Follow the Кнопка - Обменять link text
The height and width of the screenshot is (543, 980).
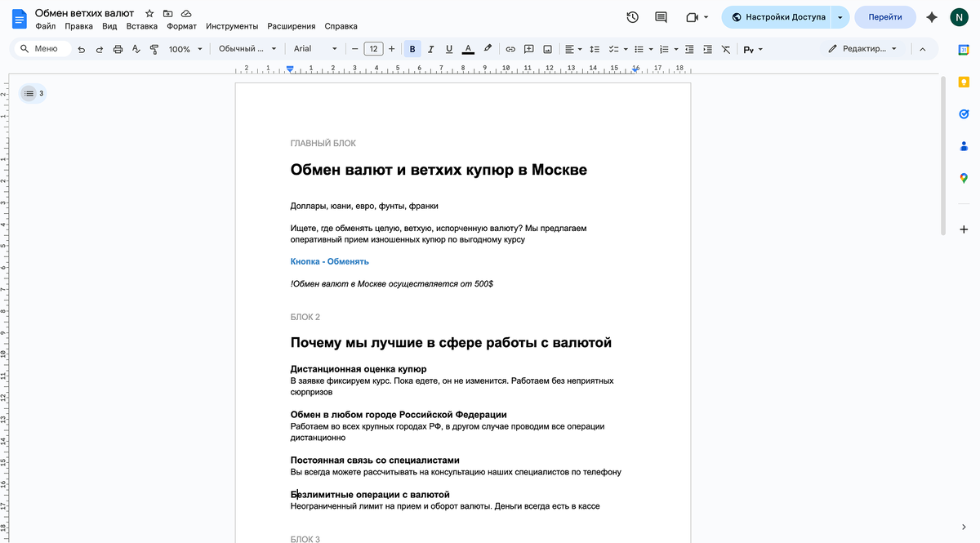pyautogui.click(x=329, y=261)
